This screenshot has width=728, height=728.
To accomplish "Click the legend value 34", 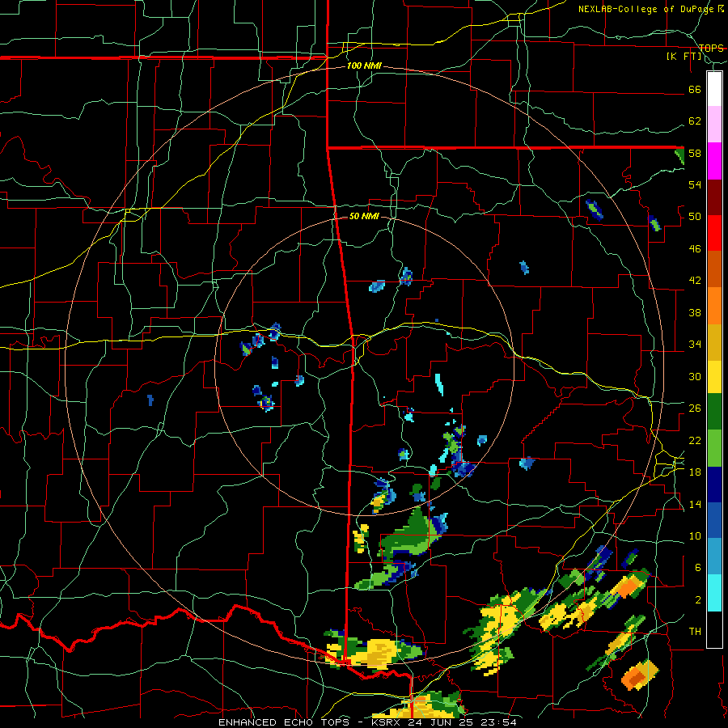I will pos(695,345).
